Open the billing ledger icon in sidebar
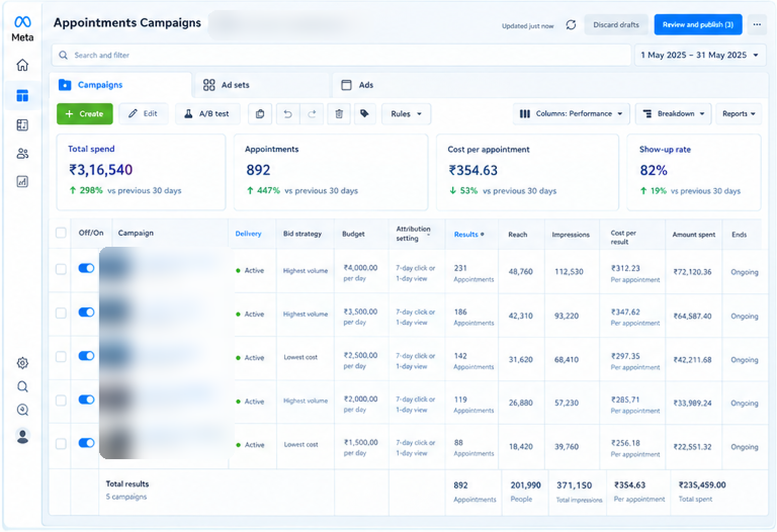The image size is (777, 532). click(22, 125)
